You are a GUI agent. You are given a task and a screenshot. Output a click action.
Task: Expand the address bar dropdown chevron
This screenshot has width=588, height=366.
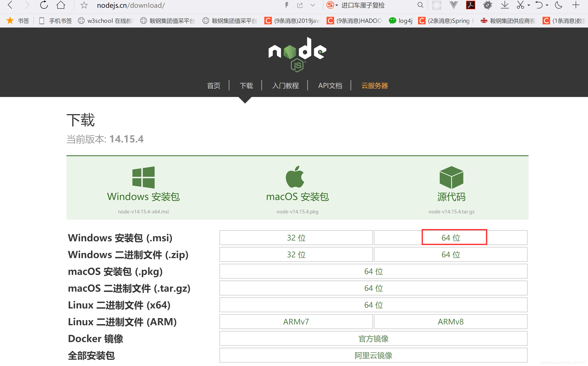313,5
